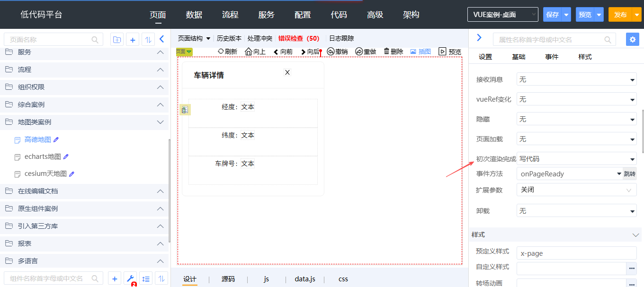Open the VUE案例-桌面 project selector
Viewport: 644px width, 287px height.
[x=502, y=15]
